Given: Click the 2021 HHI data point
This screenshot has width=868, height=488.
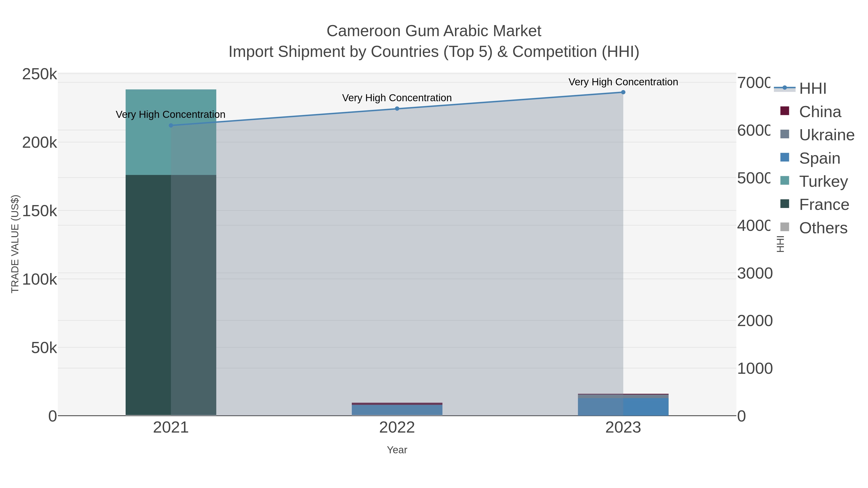Looking at the screenshot, I should 171,125.
